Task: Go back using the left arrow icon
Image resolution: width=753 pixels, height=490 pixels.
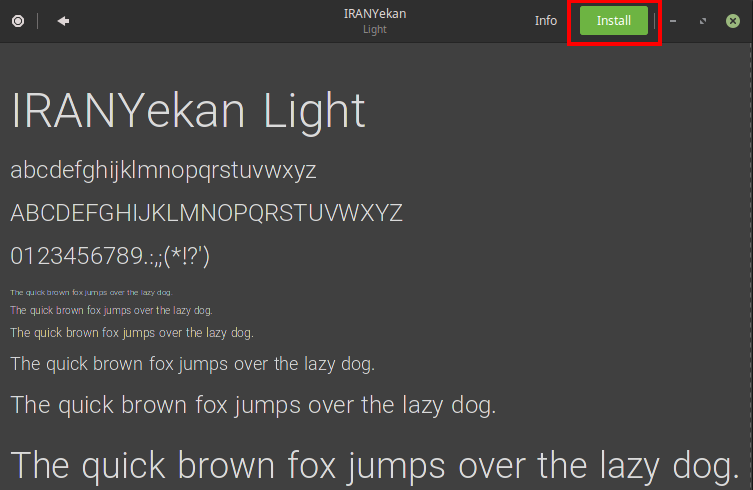Action: coord(63,21)
